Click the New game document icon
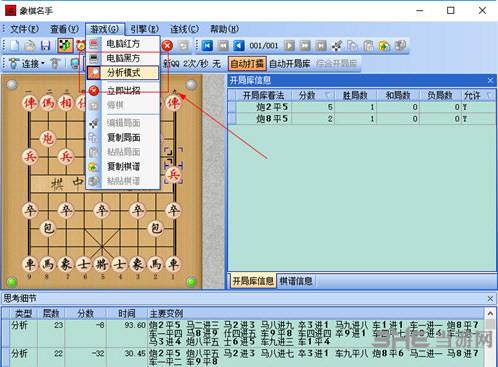 [14, 45]
